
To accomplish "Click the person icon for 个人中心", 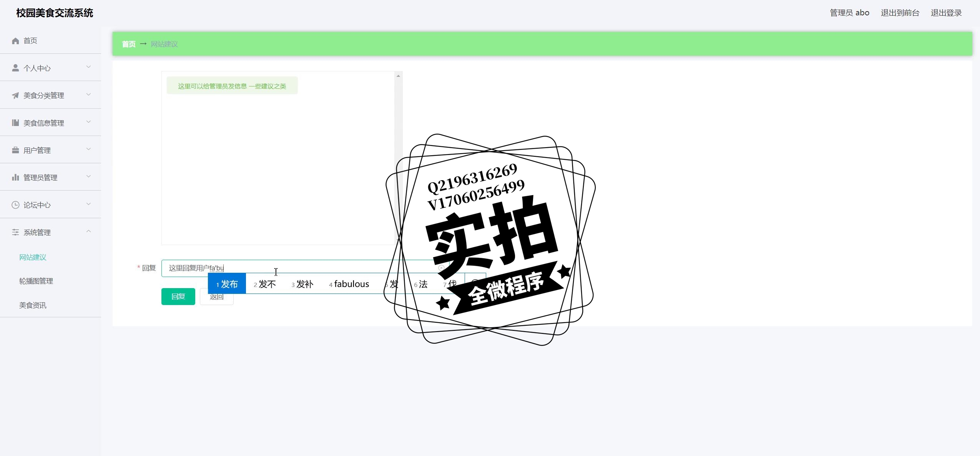I will click(x=15, y=68).
